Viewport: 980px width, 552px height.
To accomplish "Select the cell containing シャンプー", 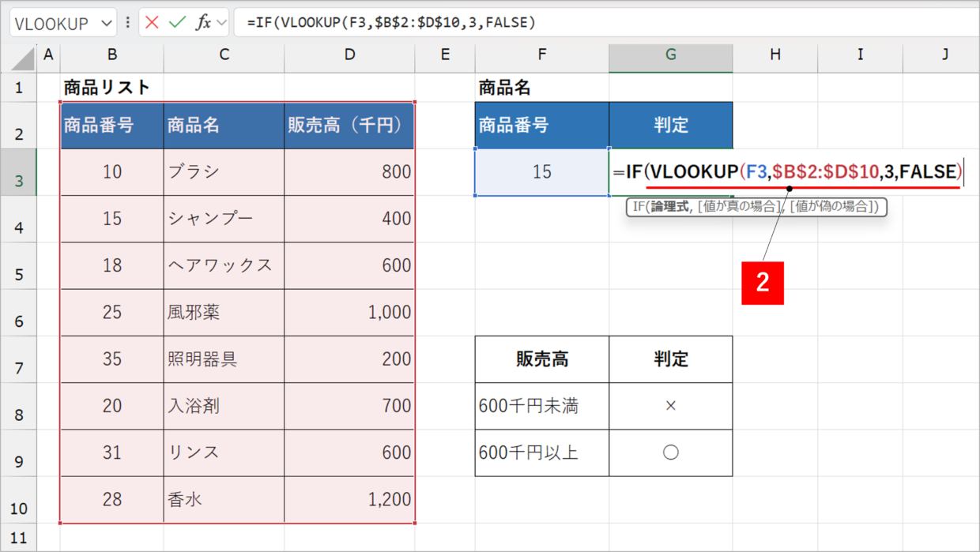I will point(224,219).
